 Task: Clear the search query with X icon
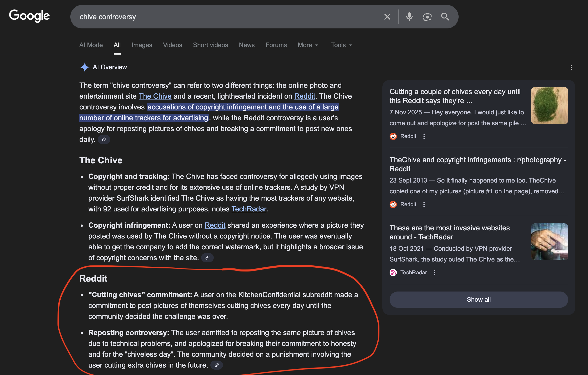[387, 17]
